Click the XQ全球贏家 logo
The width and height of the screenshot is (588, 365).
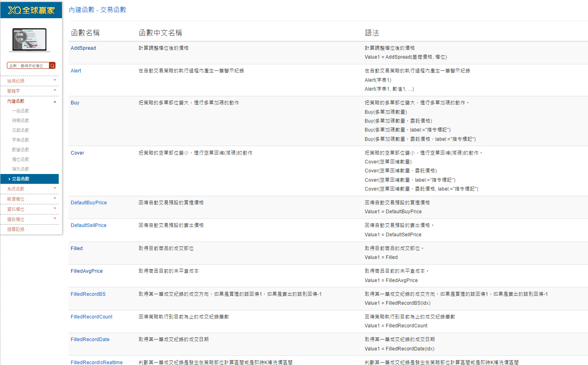pos(31,10)
